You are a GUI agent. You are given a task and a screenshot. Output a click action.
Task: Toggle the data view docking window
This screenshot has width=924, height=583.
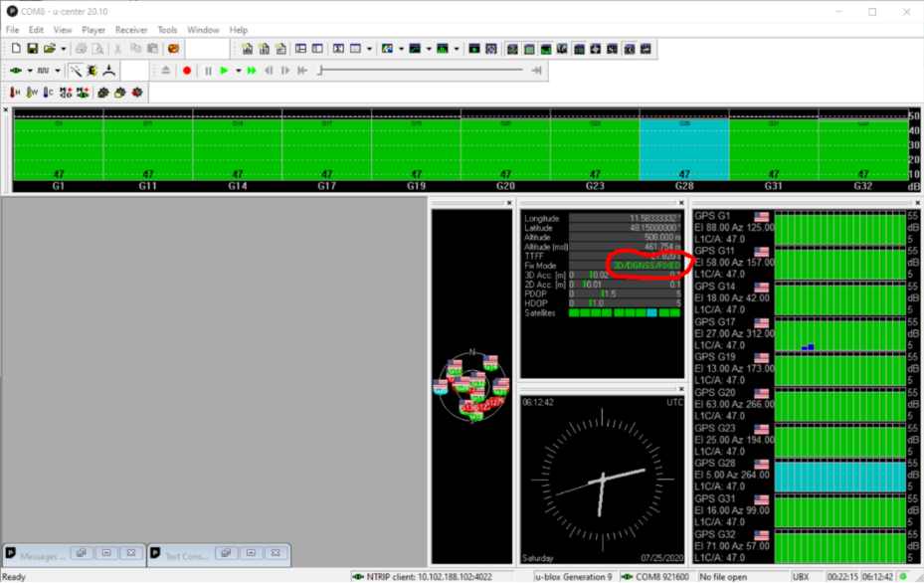click(x=579, y=49)
